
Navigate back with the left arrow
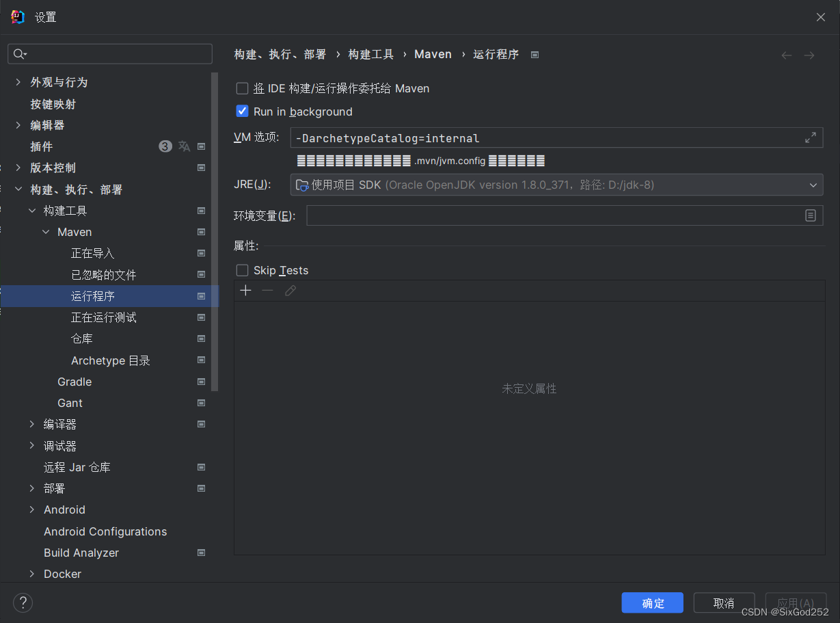(787, 55)
